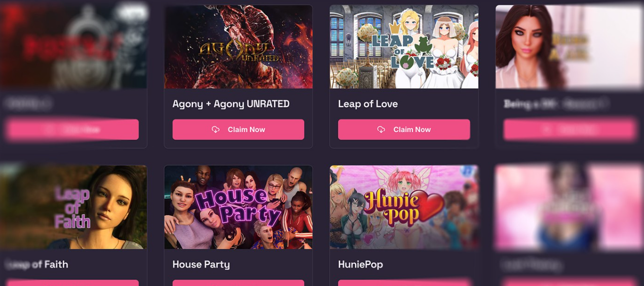Open the Agony UNRATED cover image
The image size is (644, 286).
[238, 47]
